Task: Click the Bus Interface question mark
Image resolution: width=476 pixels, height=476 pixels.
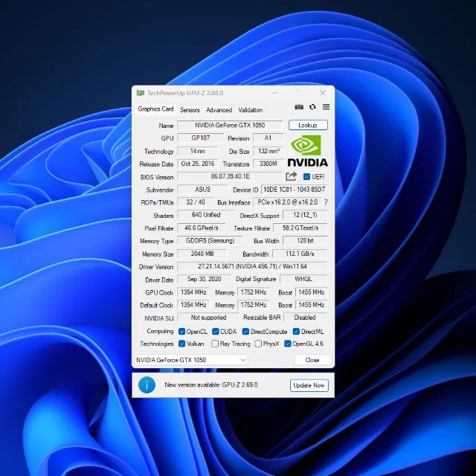Action: [x=326, y=202]
